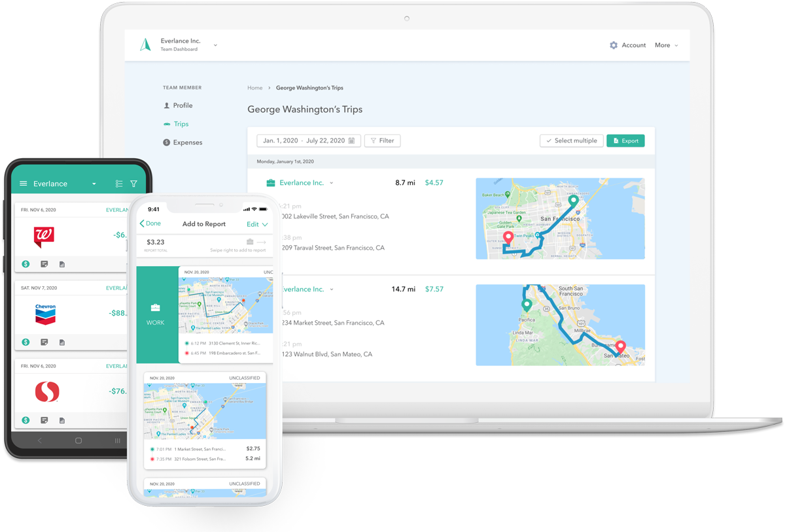Screen dimensions: 785x532
Task: Tap the green WORK classification panel
Action: (156, 314)
